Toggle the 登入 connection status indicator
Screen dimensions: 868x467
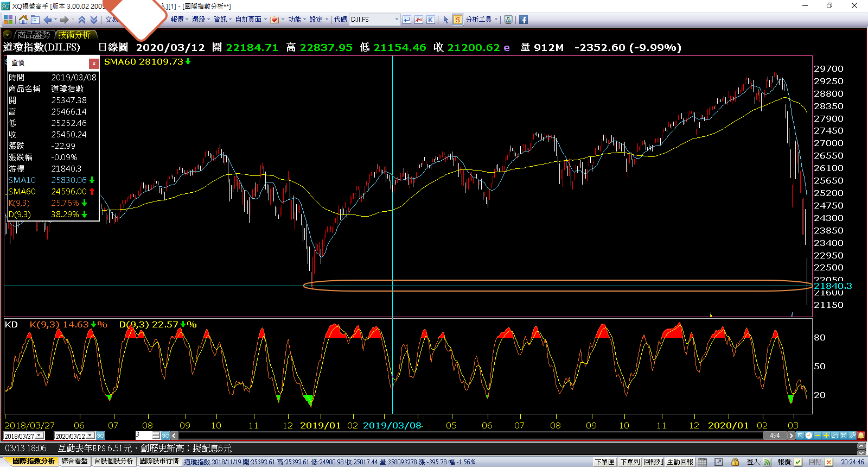point(767,462)
